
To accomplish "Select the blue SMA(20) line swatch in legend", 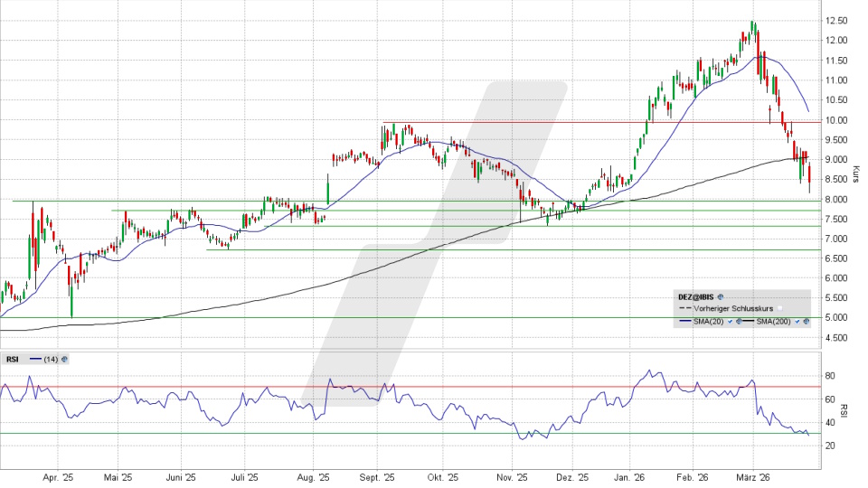I will (684, 322).
